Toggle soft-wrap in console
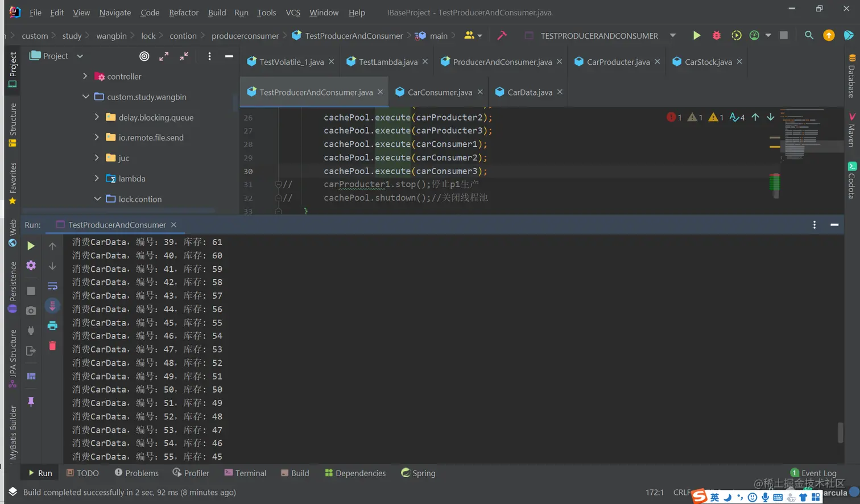 pyautogui.click(x=52, y=286)
